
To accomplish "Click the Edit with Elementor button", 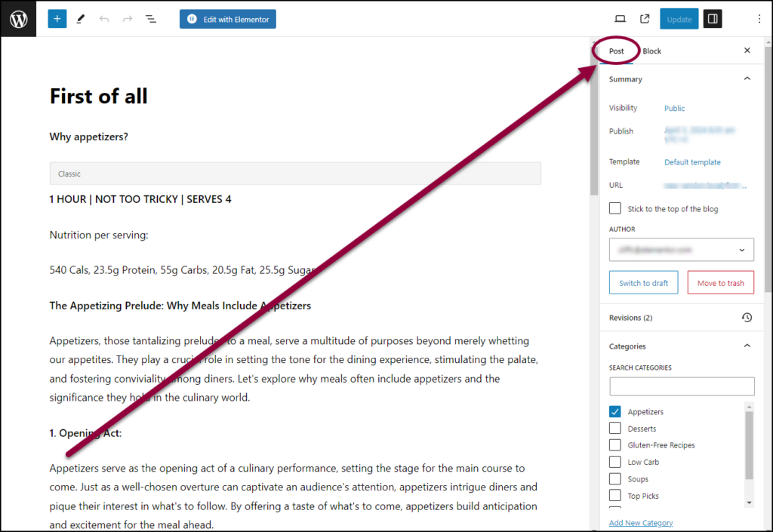I will tap(227, 18).
